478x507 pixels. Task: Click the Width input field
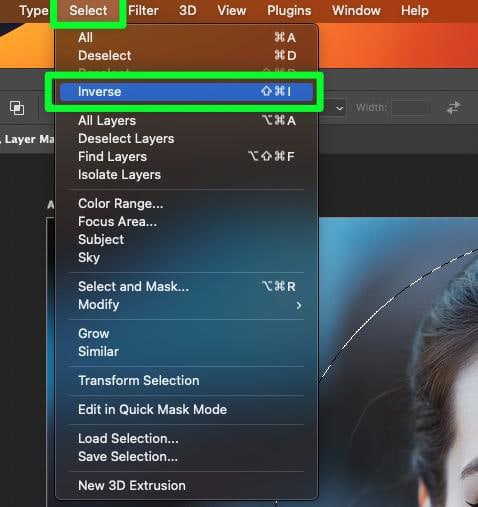pos(411,108)
